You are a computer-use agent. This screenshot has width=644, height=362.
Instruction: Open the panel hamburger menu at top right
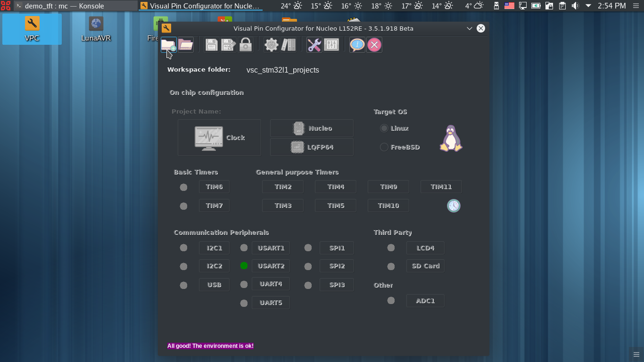636,6
